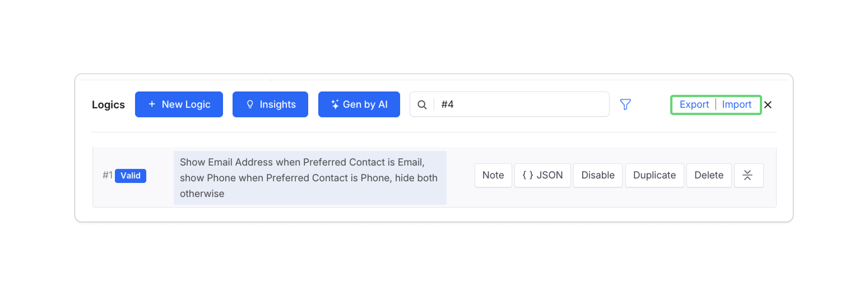Click the Valid status badge
The height and width of the screenshot is (298, 868).
pos(130,176)
